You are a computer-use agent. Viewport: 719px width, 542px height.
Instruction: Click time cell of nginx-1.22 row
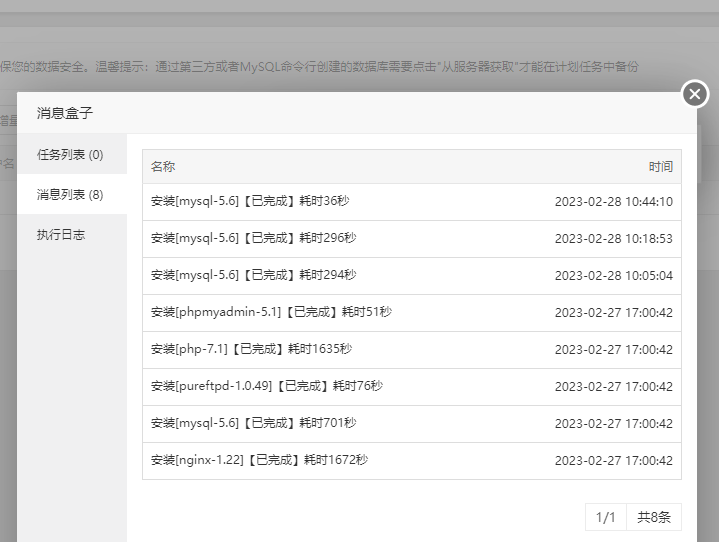pos(614,461)
